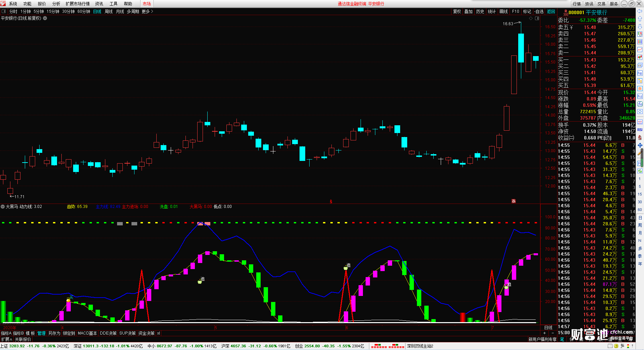Open the f(x) formula icon in sidebar

tap(640, 104)
